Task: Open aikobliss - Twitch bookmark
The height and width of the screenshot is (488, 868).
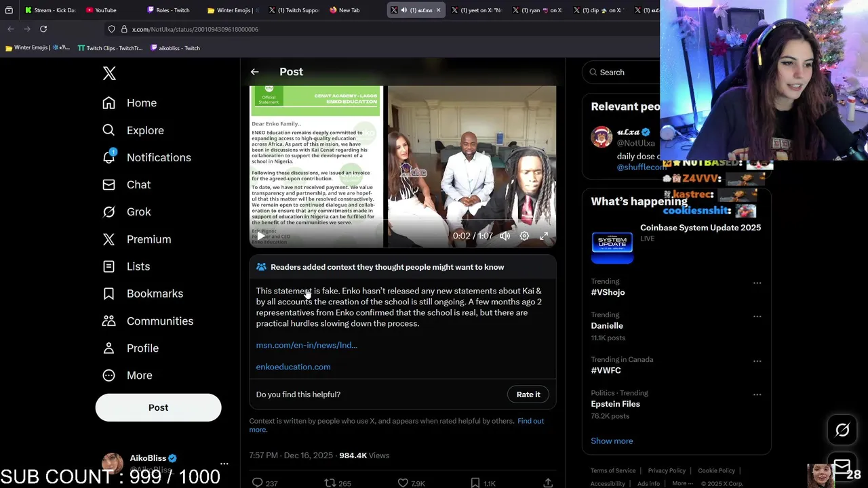Action: (x=175, y=48)
